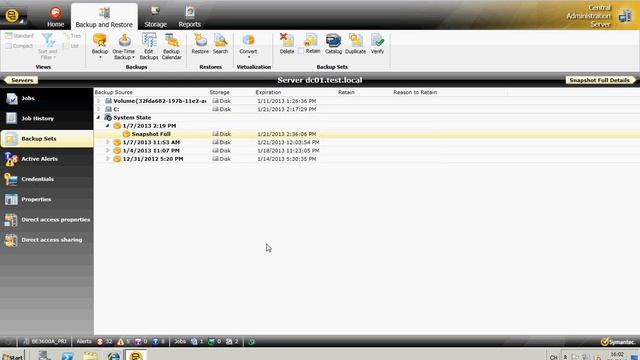This screenshot has height=360, width=640.
Task: Click the Retain column header
Action: [x=346, y=92]
